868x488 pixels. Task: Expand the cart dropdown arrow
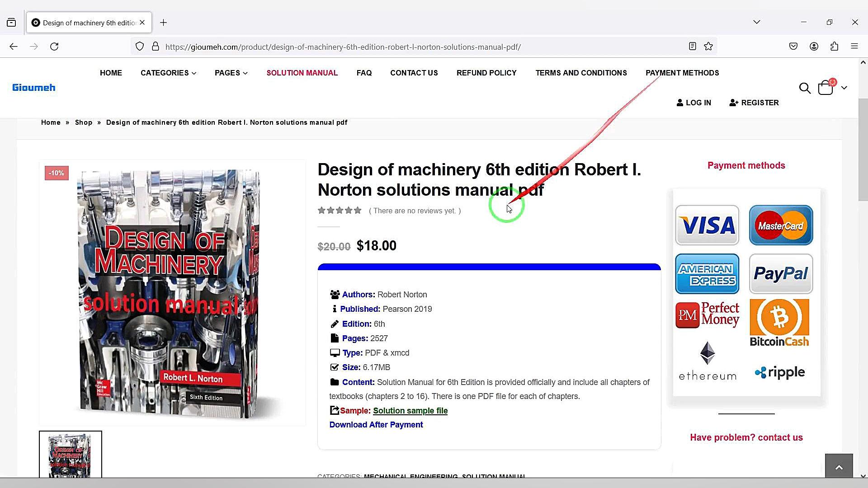(x=844, y=88)
